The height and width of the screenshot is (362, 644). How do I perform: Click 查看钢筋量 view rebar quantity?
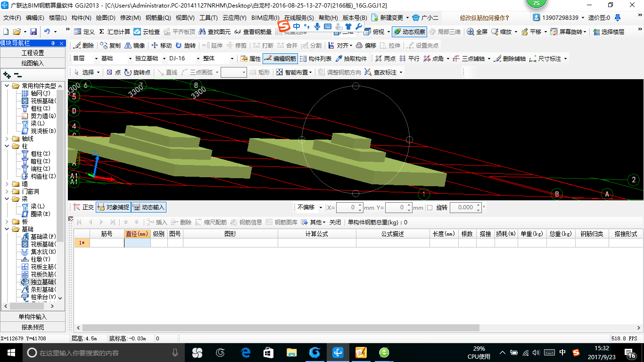pos(253,32)
